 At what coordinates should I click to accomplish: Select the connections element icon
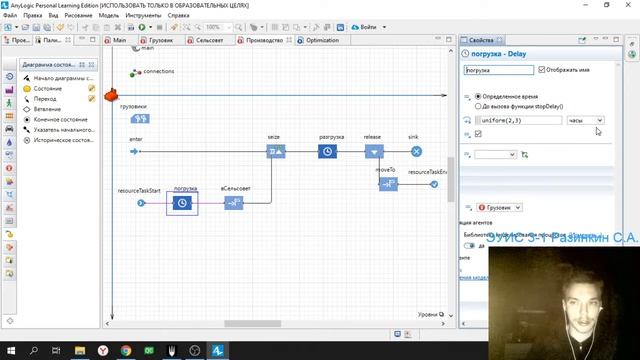pyautogui.click(x=135, y=73)
